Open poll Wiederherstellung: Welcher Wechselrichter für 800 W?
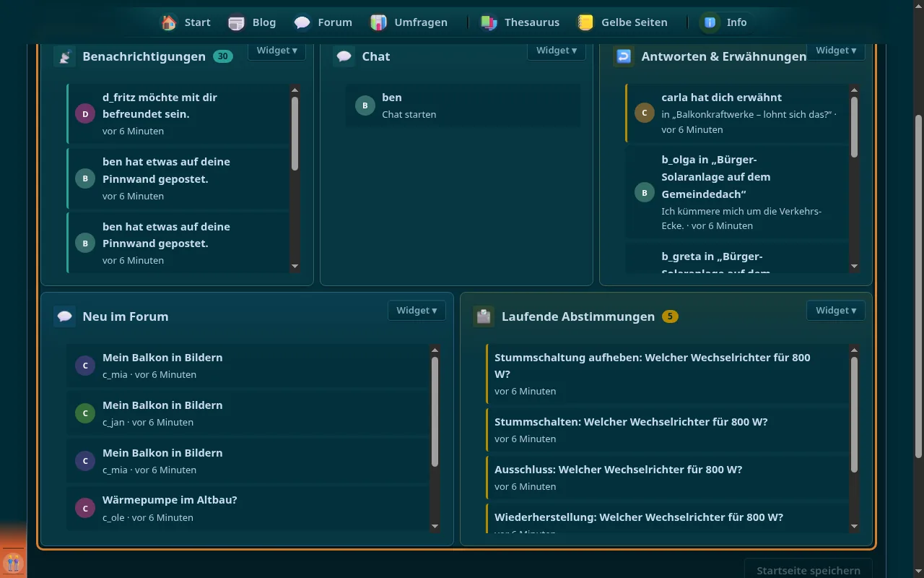Image resolution: width=924 pixels, height=578 pixels. (x=667, y=519)
